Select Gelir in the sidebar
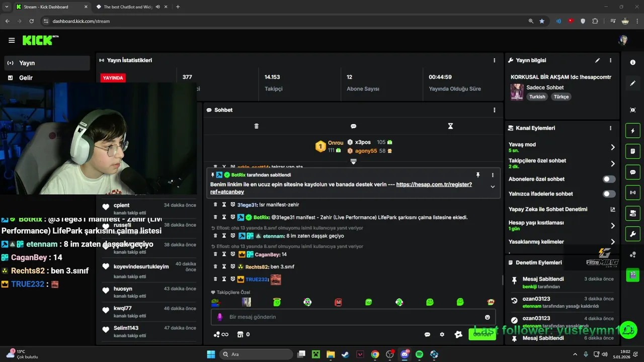Screen dimensions: 644x362 [47, 78]
